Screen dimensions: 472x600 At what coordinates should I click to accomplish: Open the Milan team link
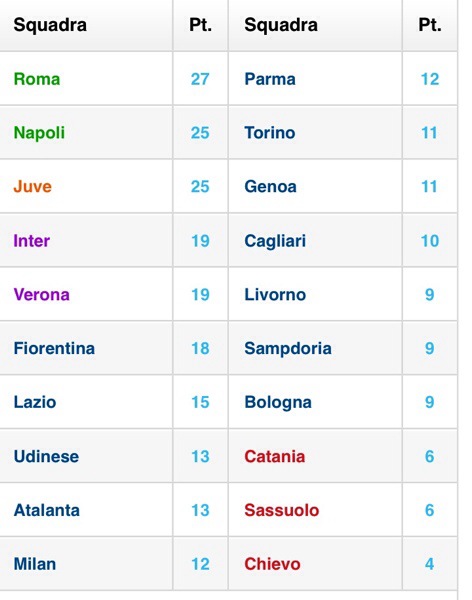point(35,564)
